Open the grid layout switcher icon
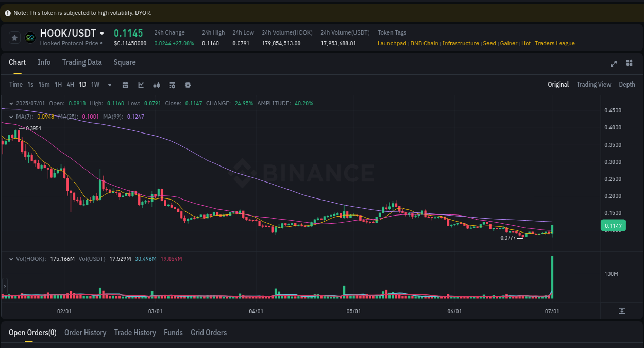 [x=629, y=63]
